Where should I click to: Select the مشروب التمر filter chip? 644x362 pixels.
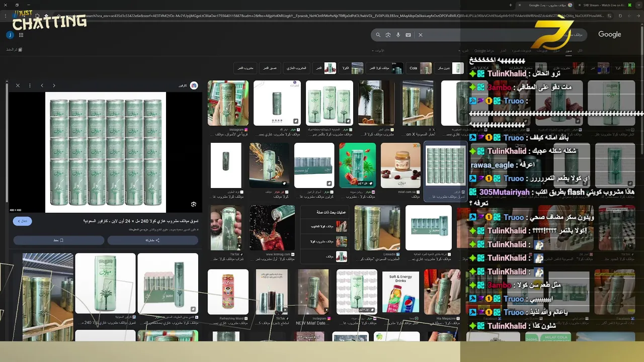pyautogui.click(x=246, y=68)
